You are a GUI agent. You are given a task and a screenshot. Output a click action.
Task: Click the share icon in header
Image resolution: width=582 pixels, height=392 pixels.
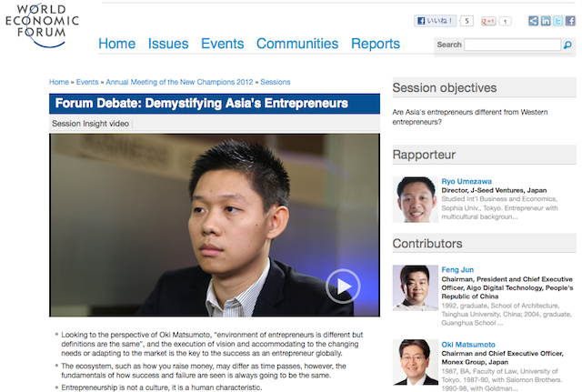[533, 21]
